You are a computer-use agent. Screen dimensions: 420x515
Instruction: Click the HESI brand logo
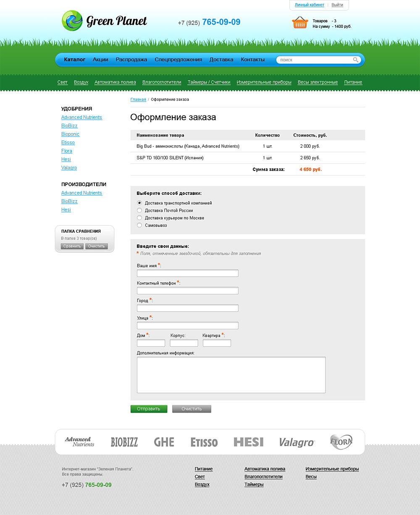point(248,442)
